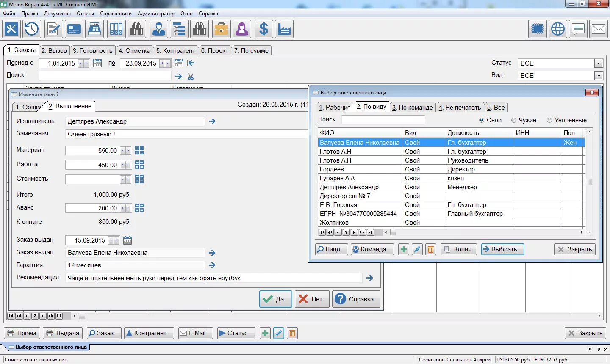Click the blue card toolbar icon

point(74,29)
